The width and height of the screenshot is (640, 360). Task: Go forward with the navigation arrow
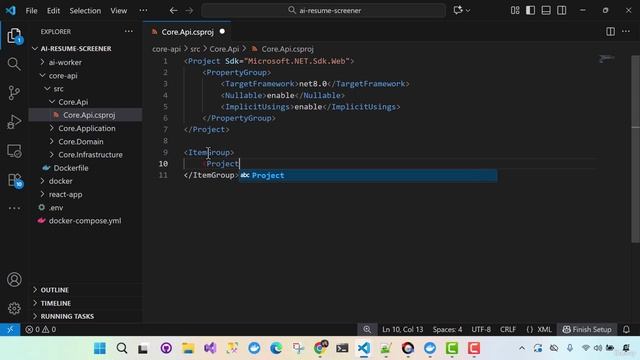pyautogui.click(x=189, y=11)
